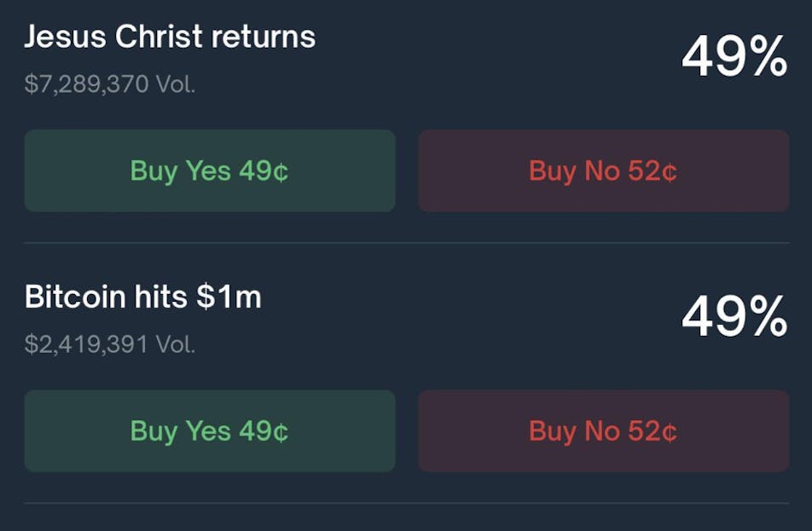Image resolution: width=812 pixels, height=531 pixels.
Task: Select the 49% odds for Bitcoin hits $1m
Action: (x=734, y=318)
